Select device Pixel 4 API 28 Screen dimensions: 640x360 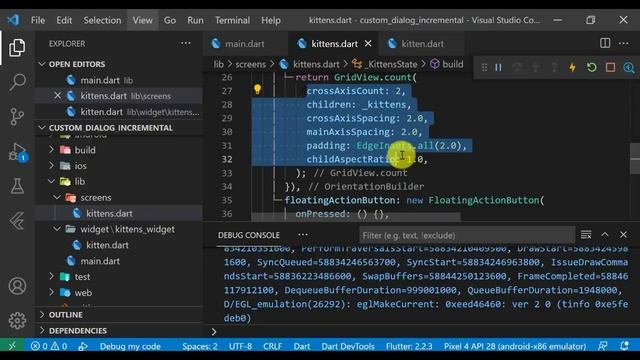(515, 346)
